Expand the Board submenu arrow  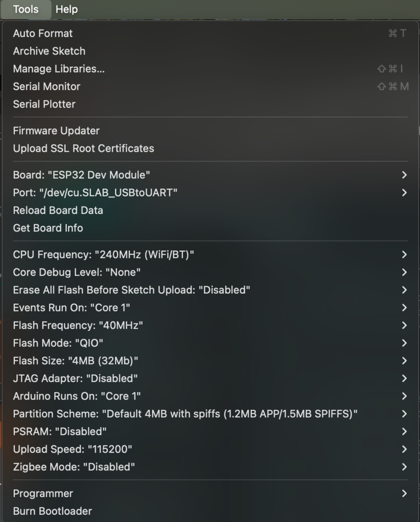click(404, 175)
